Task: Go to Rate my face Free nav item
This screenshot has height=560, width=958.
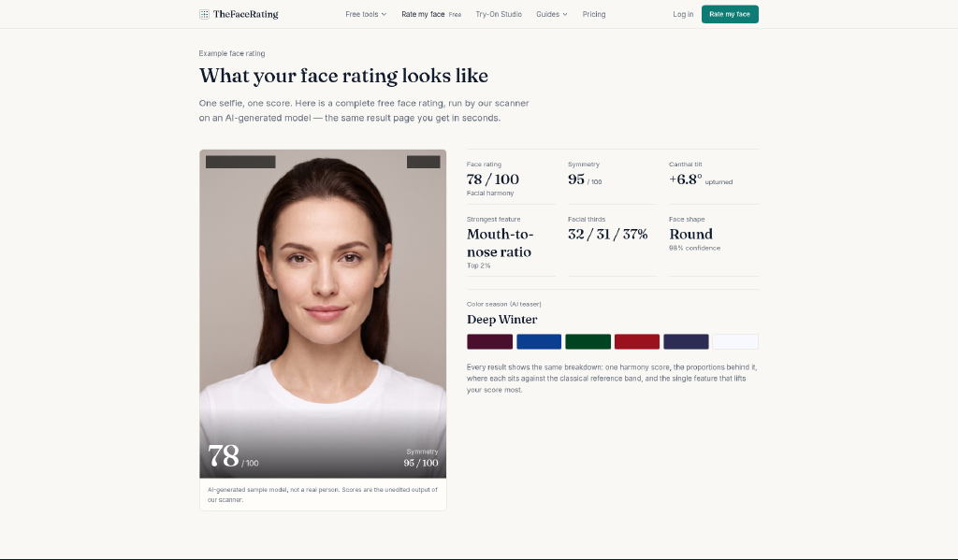Action: (431, 14)
